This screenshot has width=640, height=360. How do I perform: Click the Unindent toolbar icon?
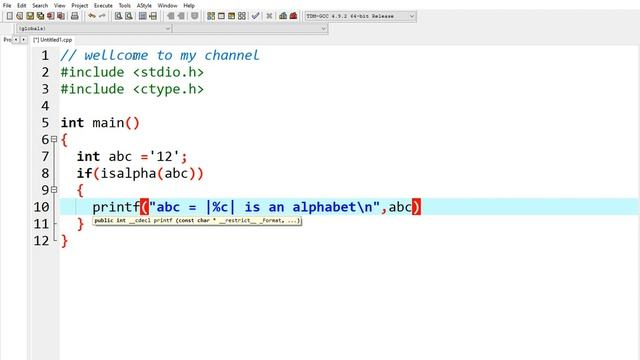pos(181,16)
